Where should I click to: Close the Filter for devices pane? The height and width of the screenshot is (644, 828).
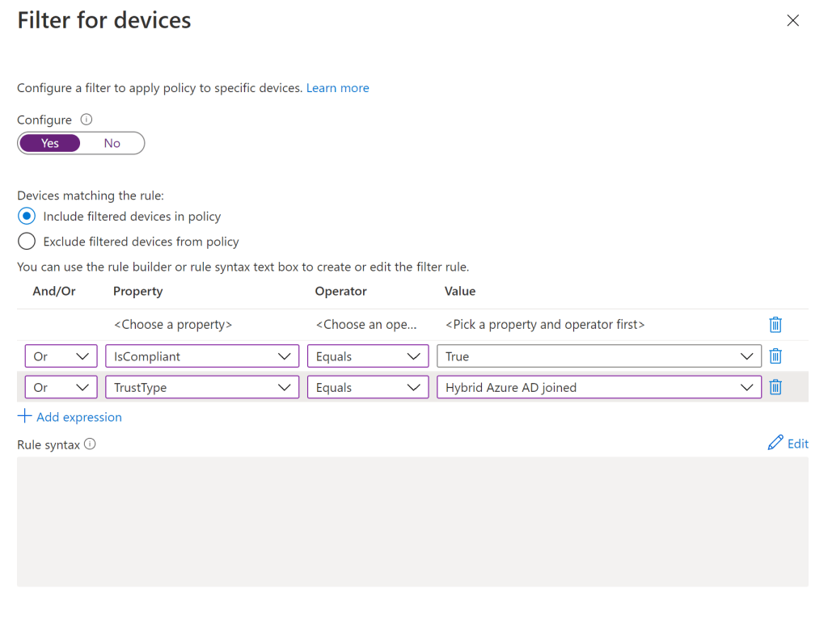click(x=792, y=21)
